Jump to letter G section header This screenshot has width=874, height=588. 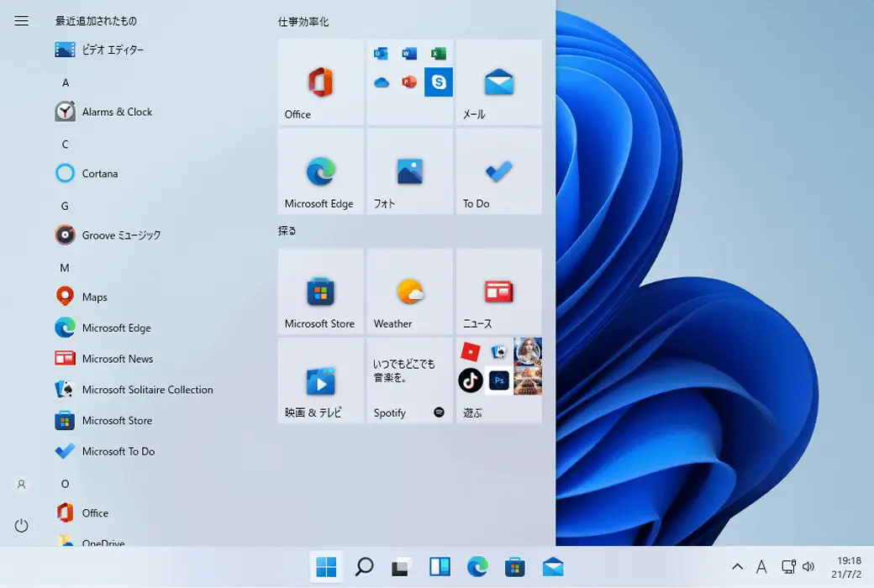click(x=66, y=206)
